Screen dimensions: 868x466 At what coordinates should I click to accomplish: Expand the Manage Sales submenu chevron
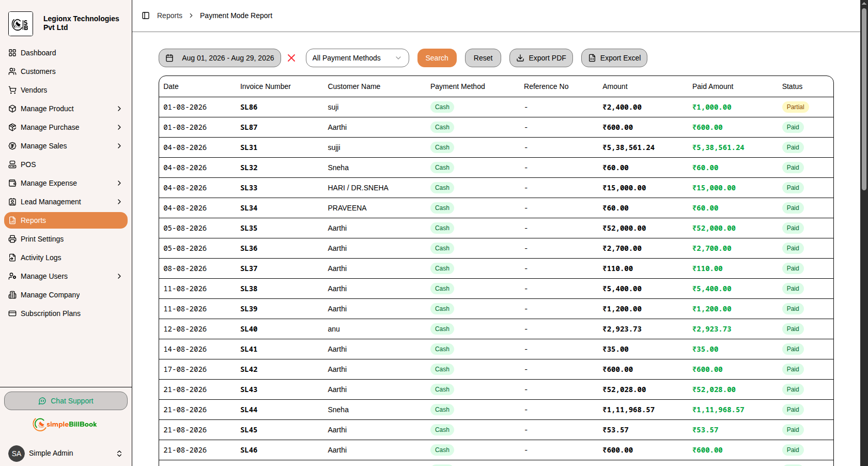coord(119,146)
